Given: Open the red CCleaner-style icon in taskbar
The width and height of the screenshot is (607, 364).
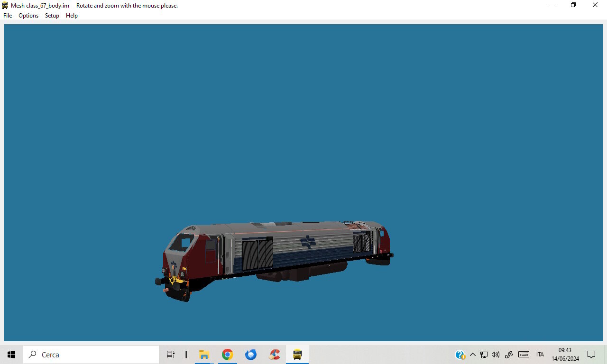Looking at the screenshot, I should pos(274,355).
